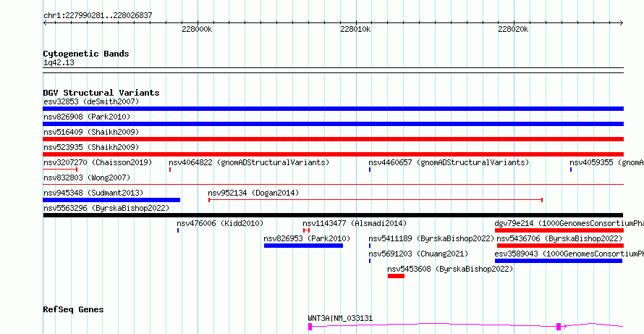Screen dimensions: 644x334
Task: Click the red bar under nsv5453608
Action: pyautogui.click(x=396, y=276)
